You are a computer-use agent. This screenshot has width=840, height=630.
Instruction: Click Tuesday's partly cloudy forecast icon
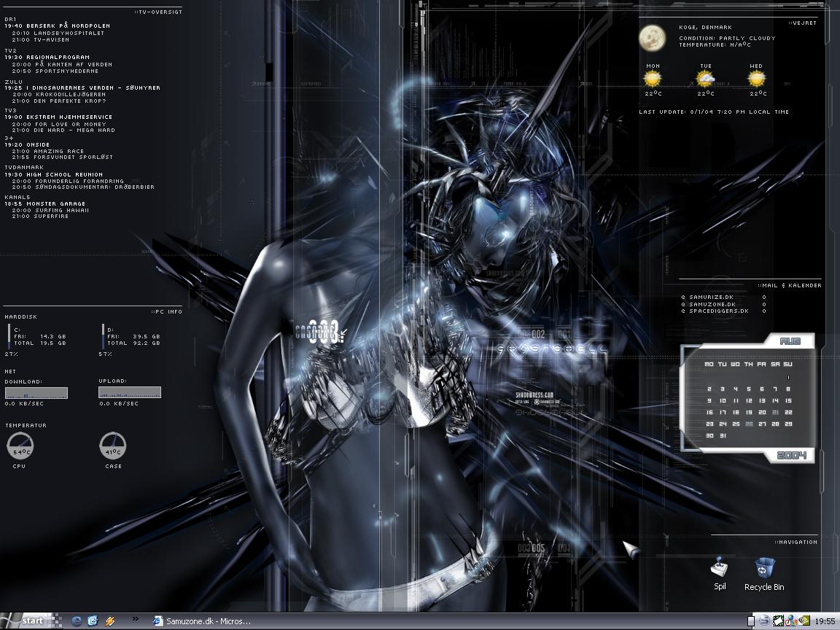(x=705, y=79)
